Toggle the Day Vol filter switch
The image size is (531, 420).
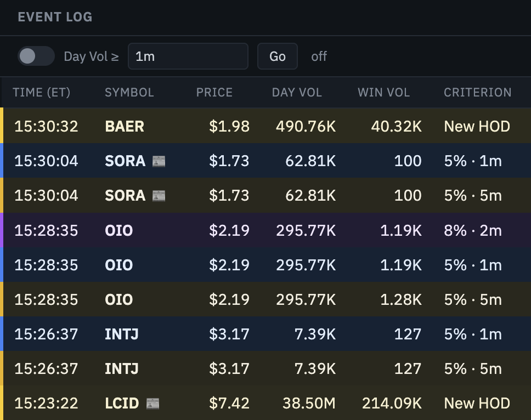(x=36, y=56)
